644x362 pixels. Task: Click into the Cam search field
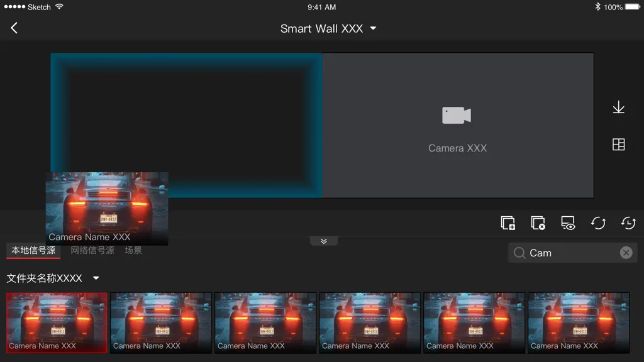(x=572, y=253)
